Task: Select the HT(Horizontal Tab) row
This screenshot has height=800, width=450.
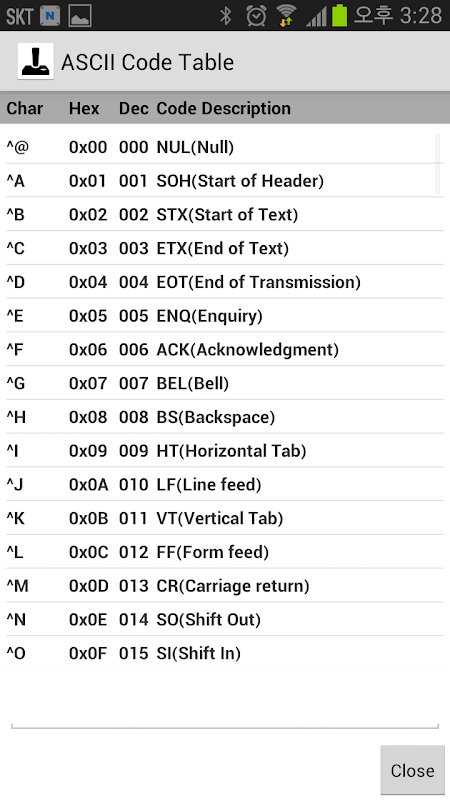Action: (x=224, y=450)
